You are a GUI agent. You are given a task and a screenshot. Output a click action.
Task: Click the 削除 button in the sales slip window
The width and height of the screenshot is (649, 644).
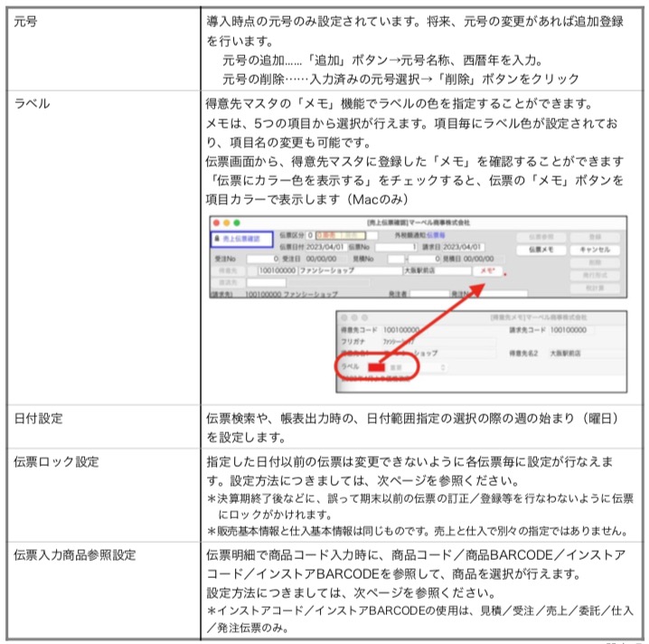(x=592, y=262)
